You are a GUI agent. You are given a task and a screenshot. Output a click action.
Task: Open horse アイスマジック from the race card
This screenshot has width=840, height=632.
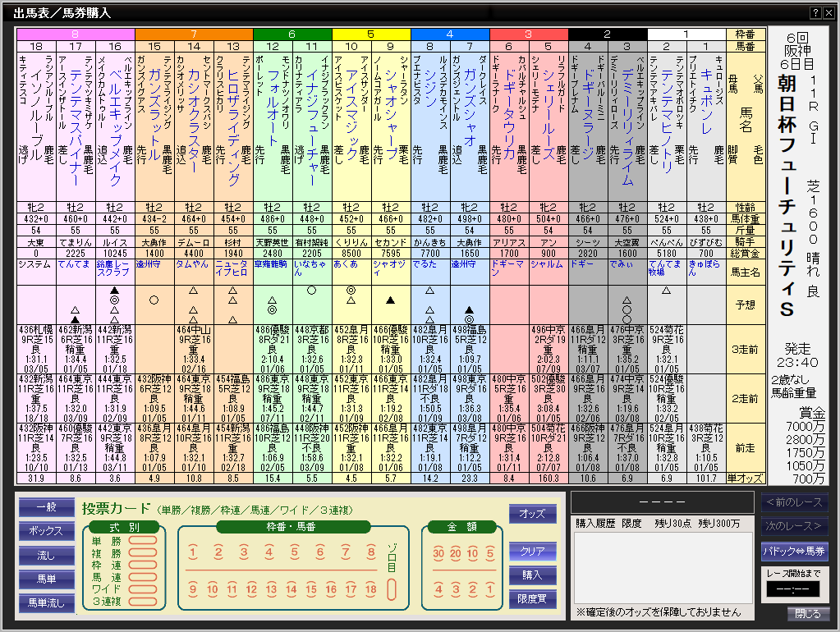(351, 115)
